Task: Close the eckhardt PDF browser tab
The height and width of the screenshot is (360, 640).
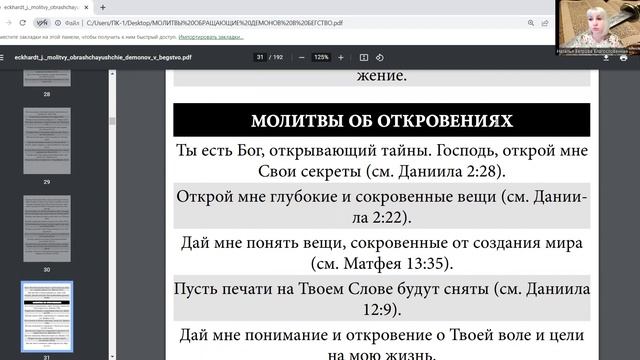Action: [x=86, y=7]
